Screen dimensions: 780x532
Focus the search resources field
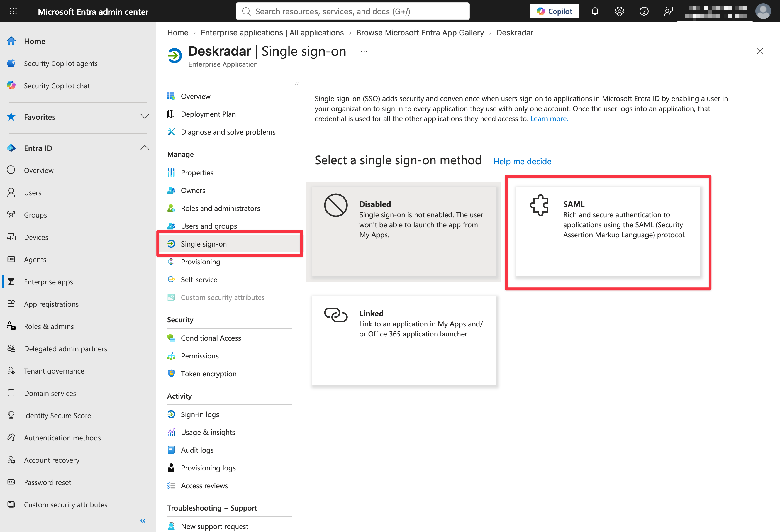point(352,11)
